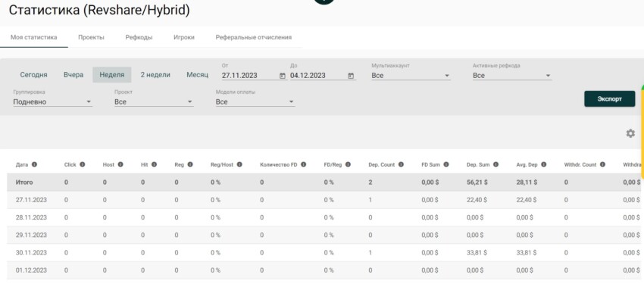Viewport: 644px width, 284px height.
Task: Show info icon next to Withdr. Count column
Action: point(602,164)
